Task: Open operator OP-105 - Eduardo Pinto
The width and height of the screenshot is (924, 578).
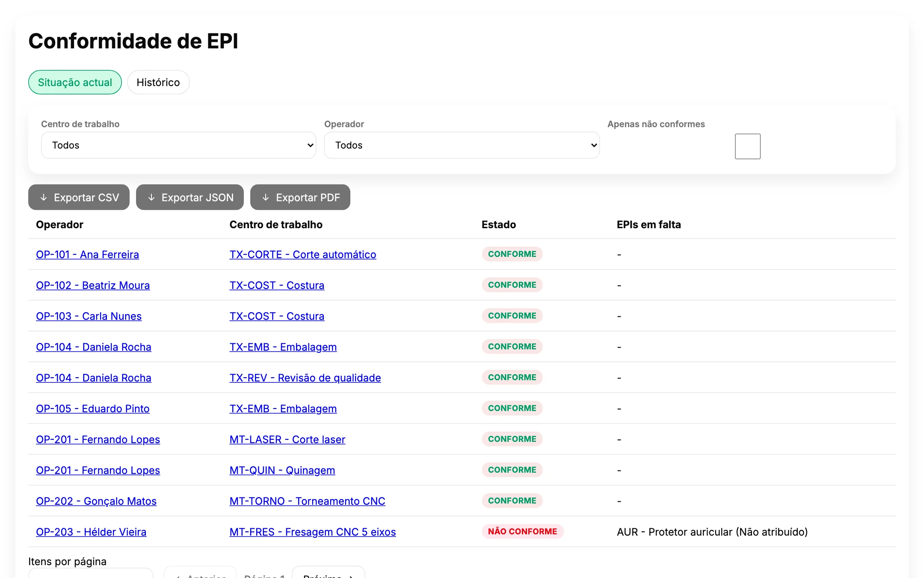Action: coord(93,408)
